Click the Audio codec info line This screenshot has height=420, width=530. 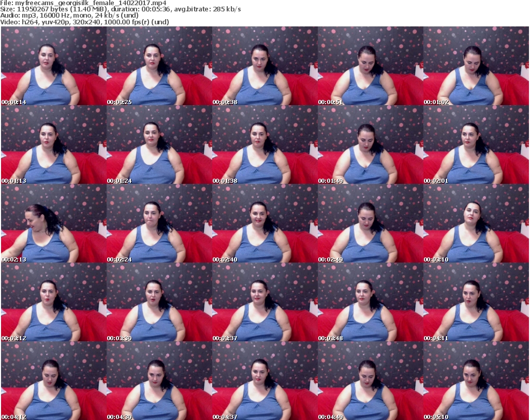pos(69,16)
